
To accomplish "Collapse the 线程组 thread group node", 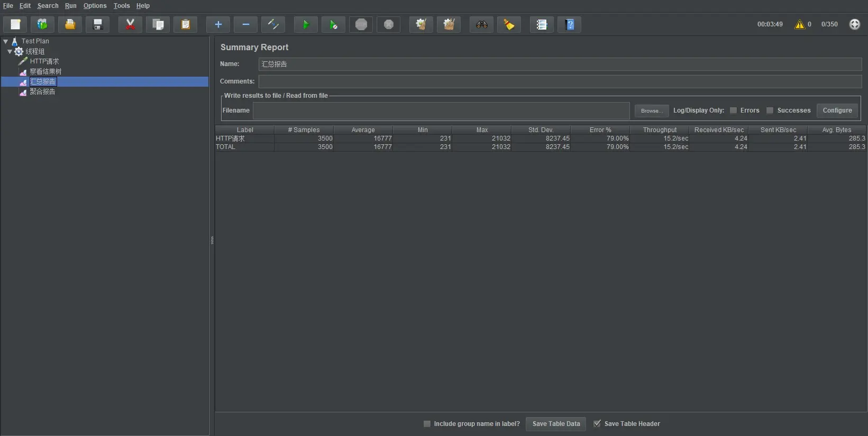I will click(x=10, y=51).
